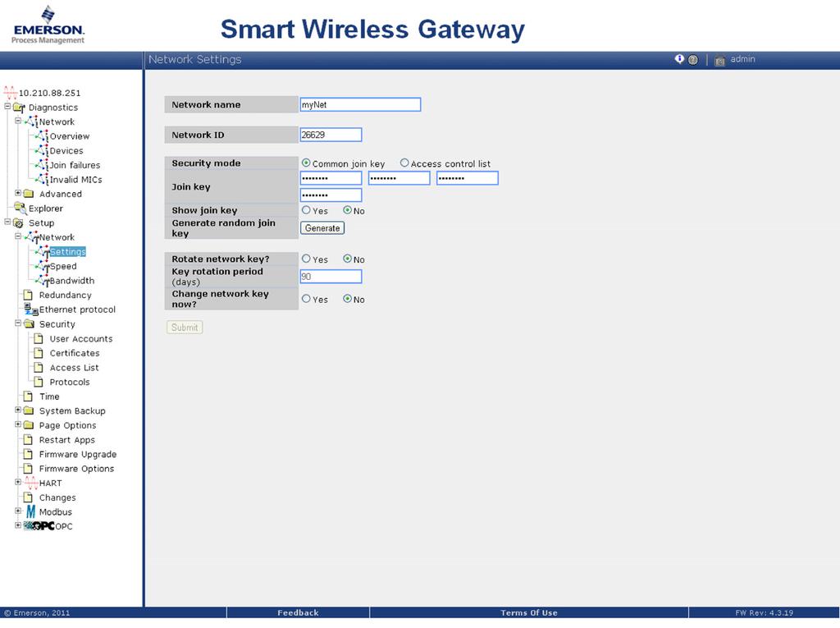Collapse the Security tree node

point(18,323)
